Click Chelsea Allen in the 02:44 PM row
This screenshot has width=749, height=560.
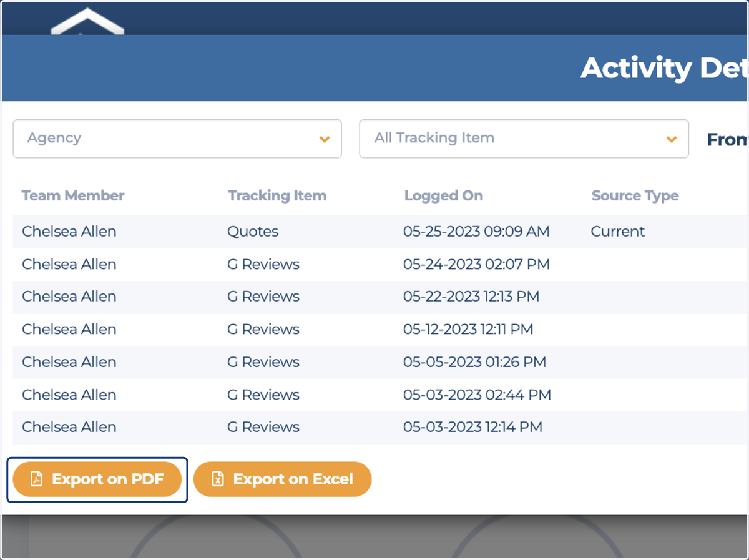(x=69, y=395)
